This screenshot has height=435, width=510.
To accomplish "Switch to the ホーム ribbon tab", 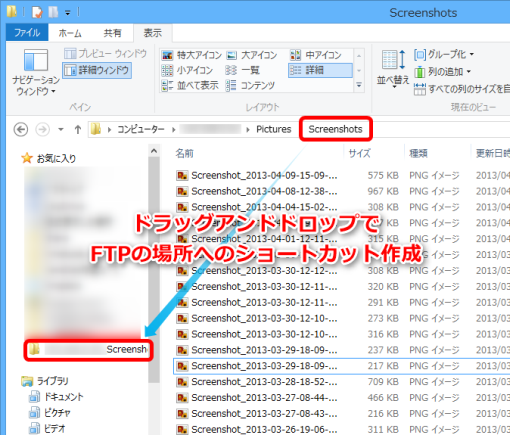I will coord(70,33).
